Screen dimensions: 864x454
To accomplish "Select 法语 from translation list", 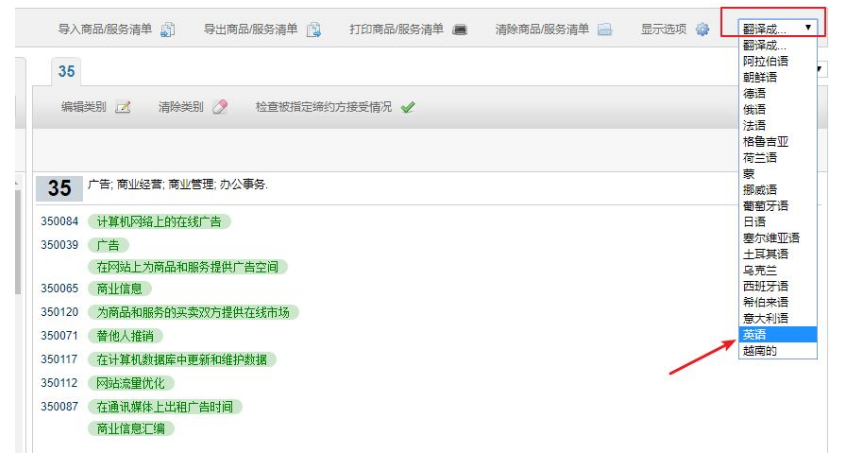I will point(777,126).
